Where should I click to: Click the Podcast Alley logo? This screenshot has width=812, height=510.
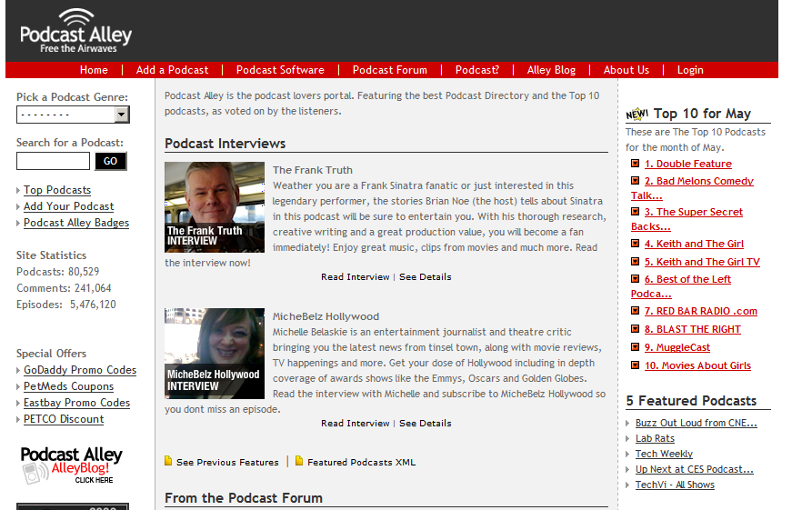tap(75, 31)
